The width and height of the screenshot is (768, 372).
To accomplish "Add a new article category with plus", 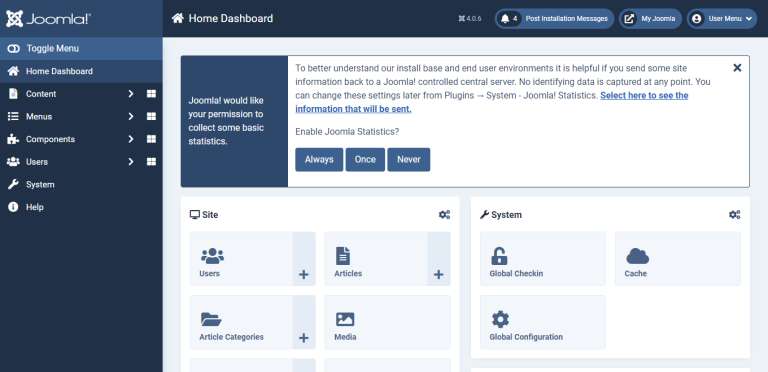I will pyautogui.click(x=304, y=322).
